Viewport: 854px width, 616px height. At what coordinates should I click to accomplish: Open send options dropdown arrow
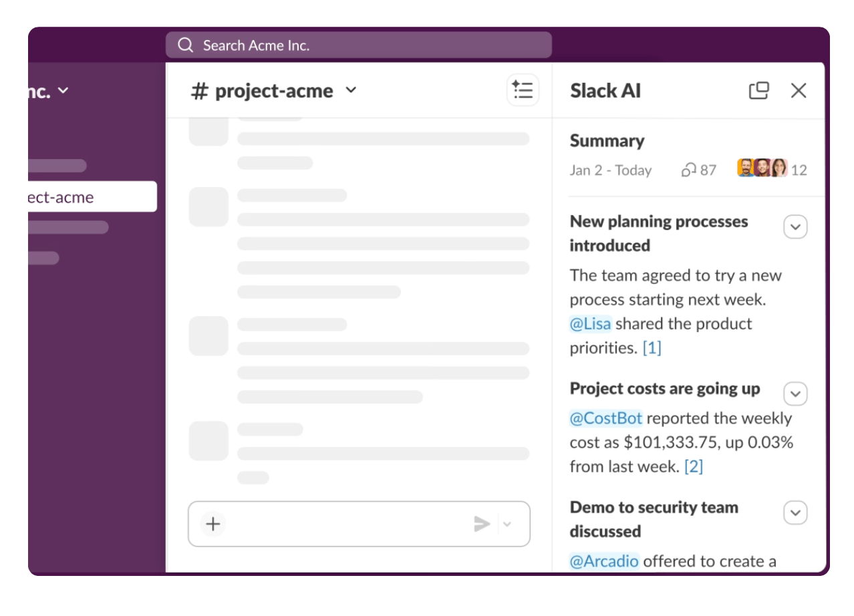click(507, 524)
